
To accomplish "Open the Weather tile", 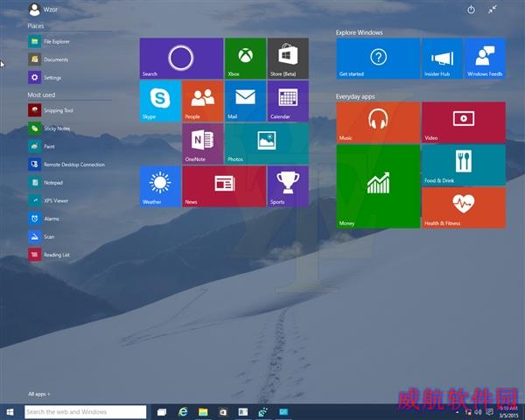I will (x=160, y=186).
